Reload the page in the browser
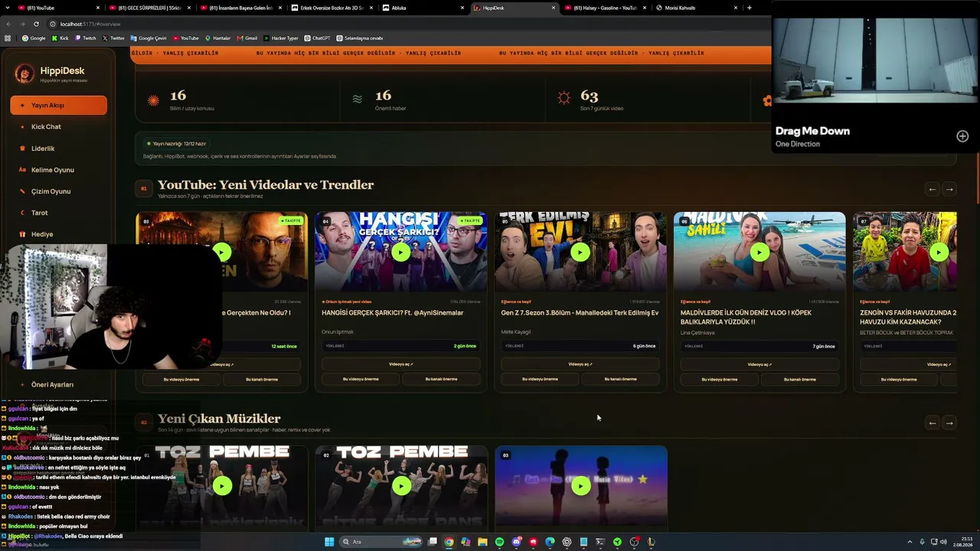This screenshot has width=980, height=551. [37, 24]
